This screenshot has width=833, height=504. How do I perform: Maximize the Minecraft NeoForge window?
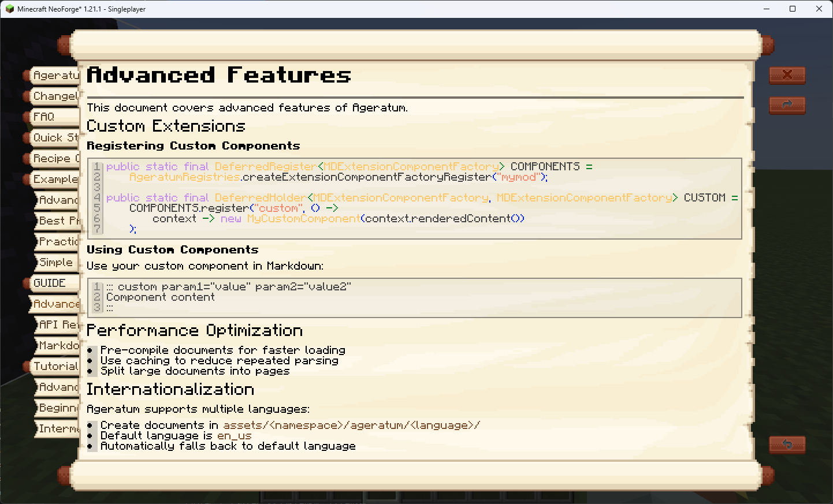click(x=793, y=9)
